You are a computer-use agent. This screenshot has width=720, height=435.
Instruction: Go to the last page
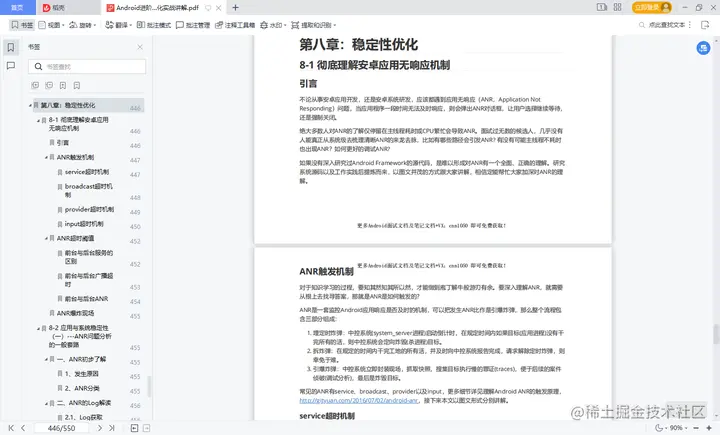112,428
